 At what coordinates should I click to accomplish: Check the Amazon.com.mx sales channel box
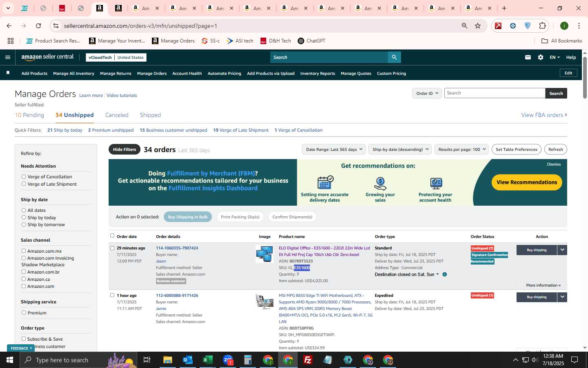pyautogui.click(x=24, y=251)
